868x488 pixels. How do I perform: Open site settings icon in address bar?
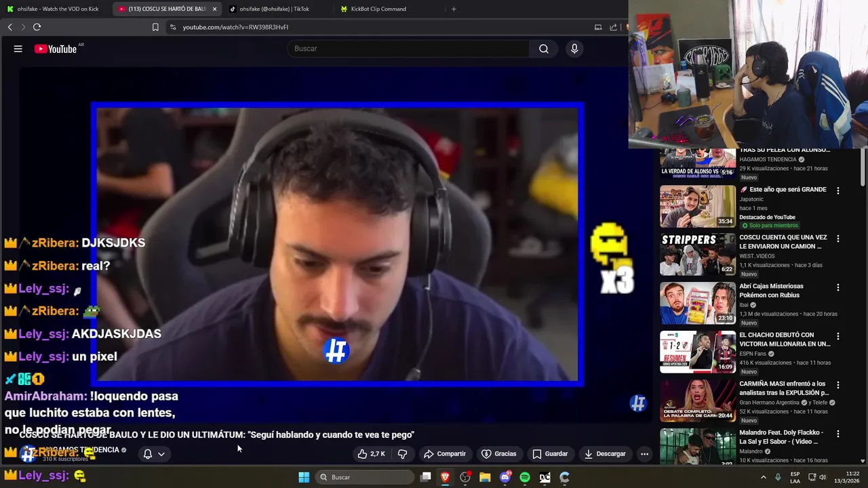click(173, 27)
